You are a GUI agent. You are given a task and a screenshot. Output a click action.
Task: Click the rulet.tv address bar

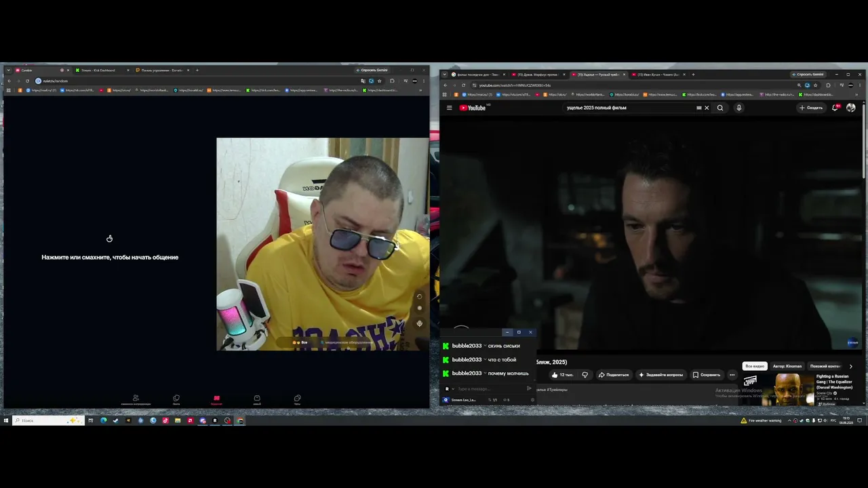[x=197, y=81]
